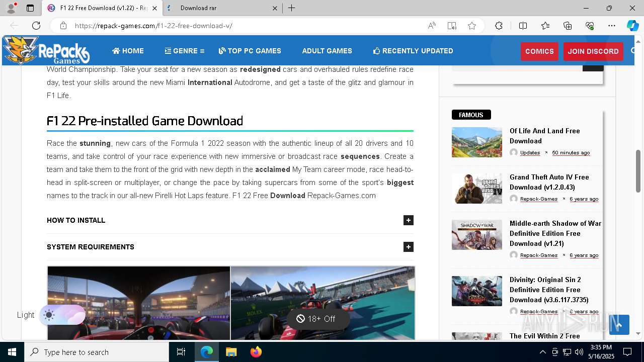Switch to the F1 22 Free Download tab

click(103, 8)
